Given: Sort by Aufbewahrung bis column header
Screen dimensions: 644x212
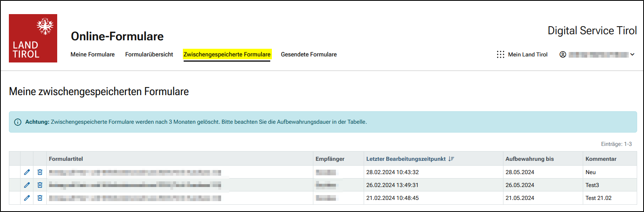Looking at the screenshot, I should tap(529, 159).
